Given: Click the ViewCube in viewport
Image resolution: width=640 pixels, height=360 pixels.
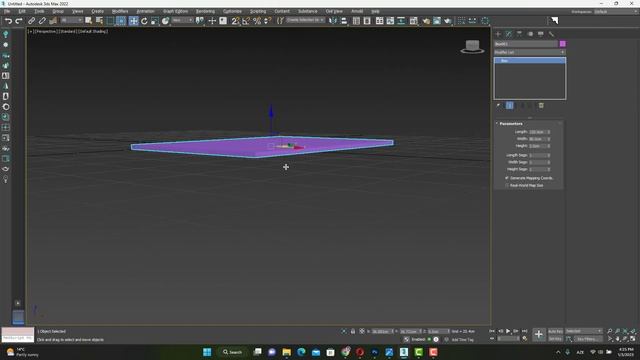Looking at the screenshot, I should 472,46.
